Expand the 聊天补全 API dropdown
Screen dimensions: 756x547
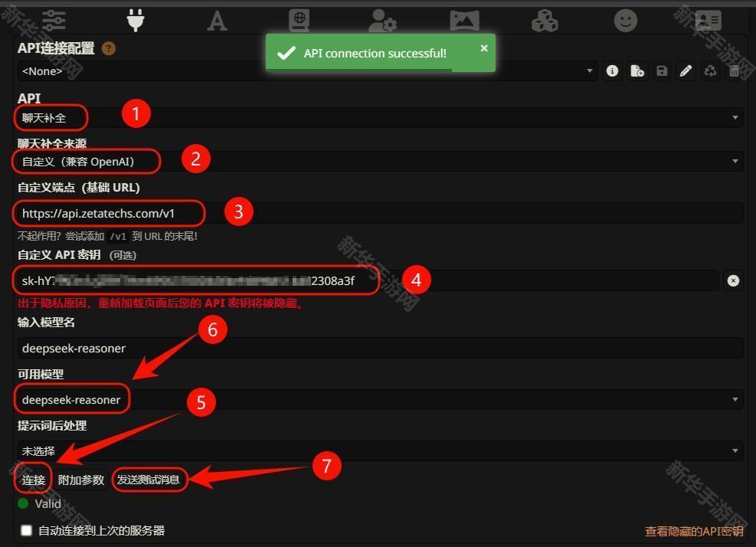(x=380, y=118)
